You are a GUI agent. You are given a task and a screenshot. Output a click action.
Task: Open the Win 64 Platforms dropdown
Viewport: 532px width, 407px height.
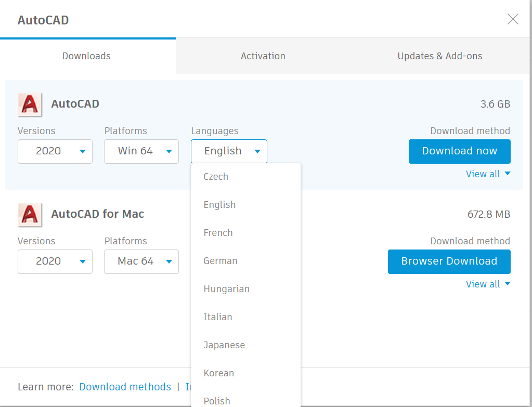coord(141,151)
